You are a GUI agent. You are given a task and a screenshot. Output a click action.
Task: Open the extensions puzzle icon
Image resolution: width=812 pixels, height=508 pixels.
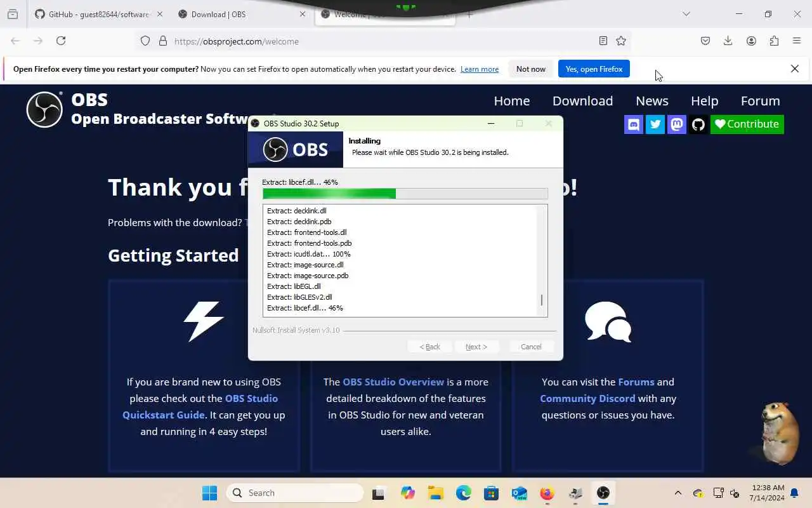(x=774, y=41)
